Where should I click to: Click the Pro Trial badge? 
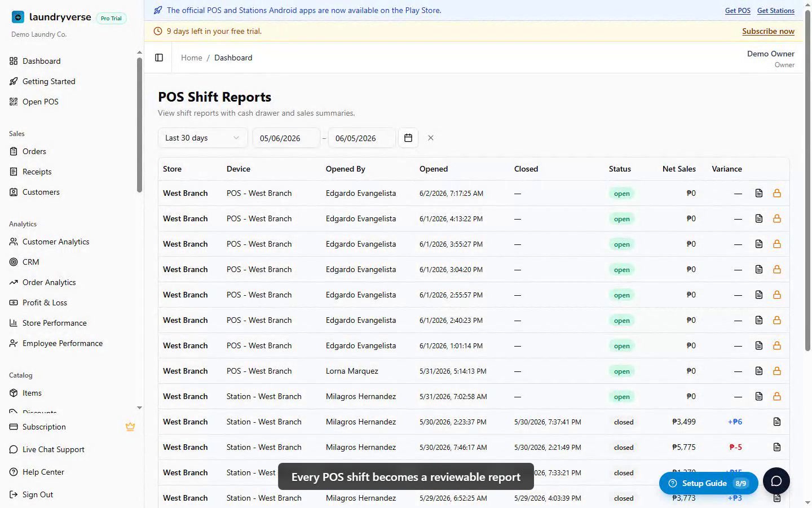pos(111,18)
